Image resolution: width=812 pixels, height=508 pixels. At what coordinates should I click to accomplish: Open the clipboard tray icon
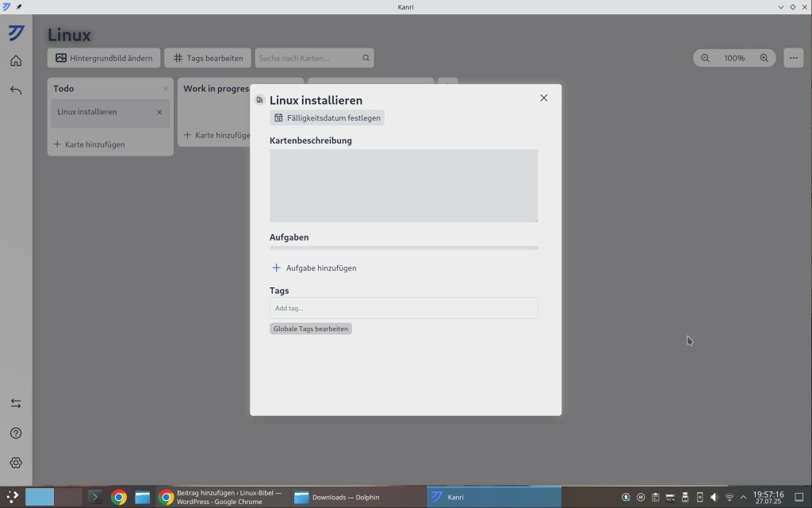click(x=655, y=497)
